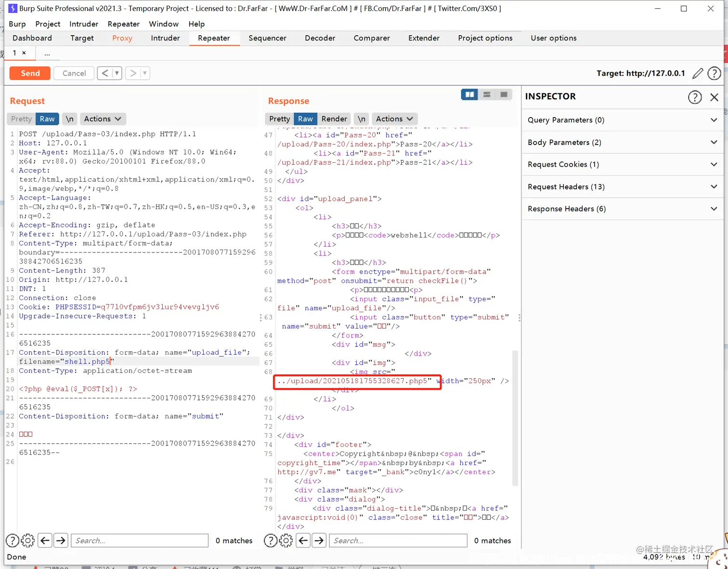Expand Query Parameters (0) section
Image resolution: width=728 pixels, height=569 pixels.
(x=622, y=120)
